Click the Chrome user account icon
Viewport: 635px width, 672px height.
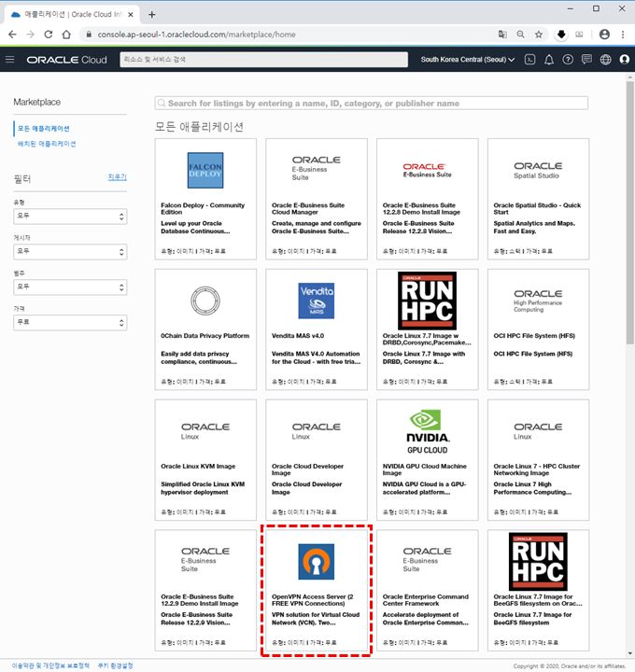604,35
